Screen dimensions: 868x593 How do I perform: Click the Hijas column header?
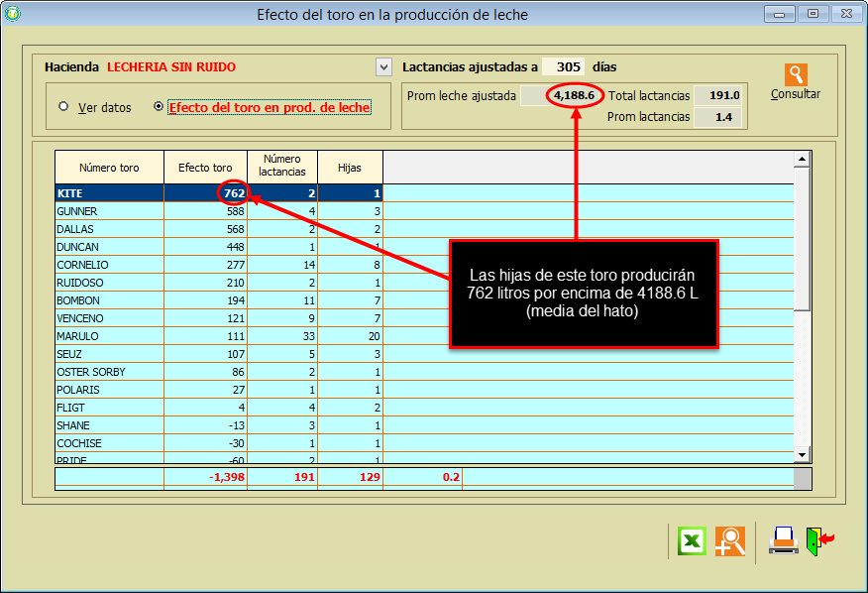(x=350, y=168)
